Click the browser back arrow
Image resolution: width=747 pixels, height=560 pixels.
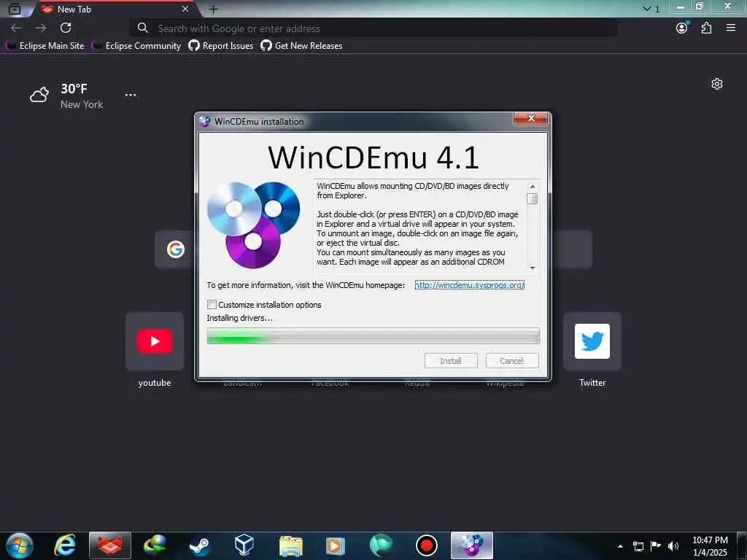pyautogui.click(x=16, y=28)
